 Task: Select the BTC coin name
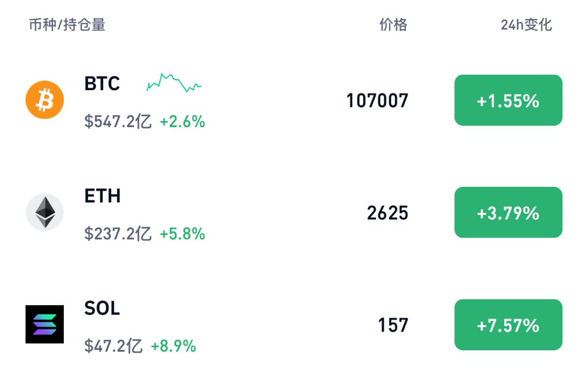(x=102, y=83)
